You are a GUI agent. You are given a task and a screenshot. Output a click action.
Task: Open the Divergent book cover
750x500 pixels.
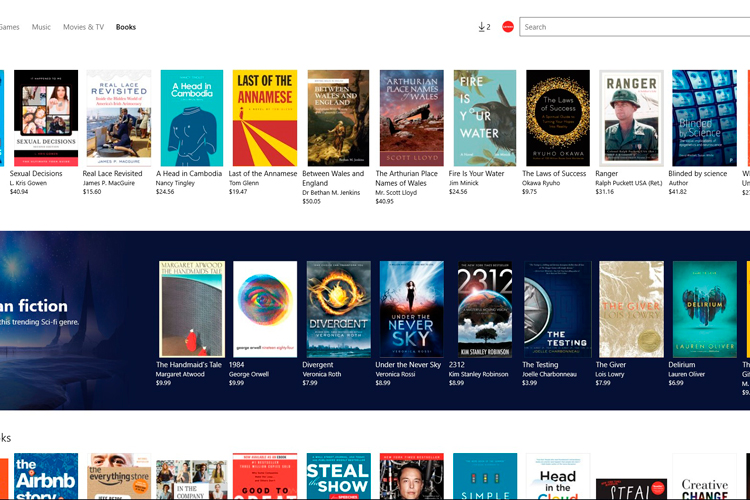click(x=338, y=309)
